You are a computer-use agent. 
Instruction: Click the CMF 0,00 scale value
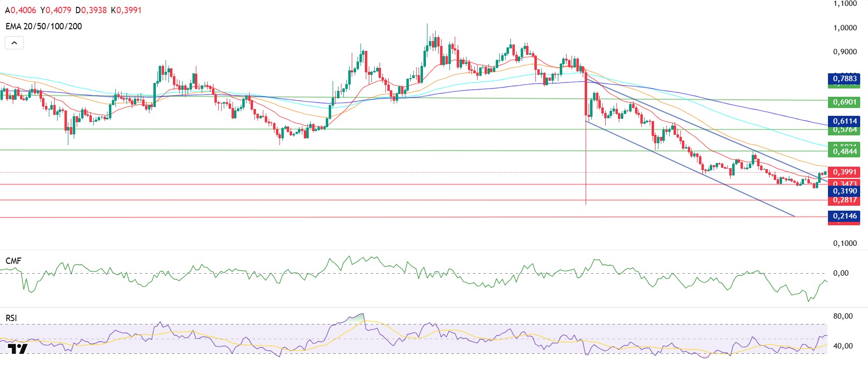point(841,273)
